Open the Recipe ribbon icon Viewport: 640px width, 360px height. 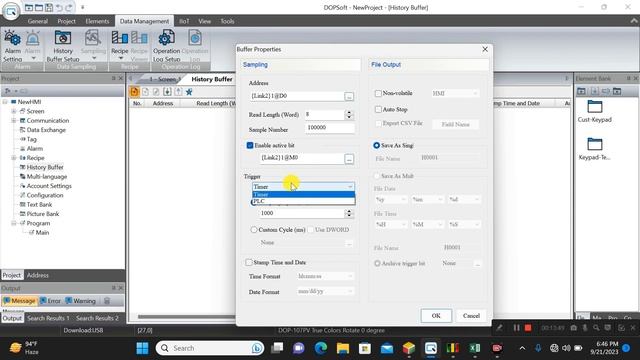click(120, 46)
